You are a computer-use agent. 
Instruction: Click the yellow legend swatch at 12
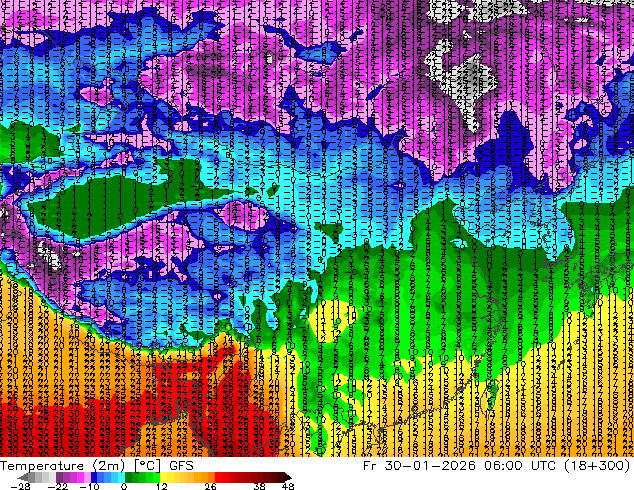tap(163, 477)
